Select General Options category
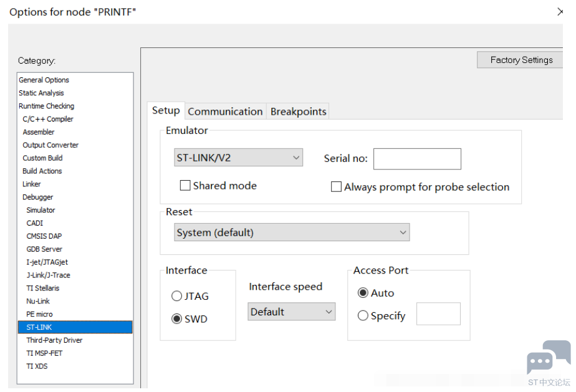Image resolution: width=576 pixels, height=392 pixels. (x=44, y=80)
